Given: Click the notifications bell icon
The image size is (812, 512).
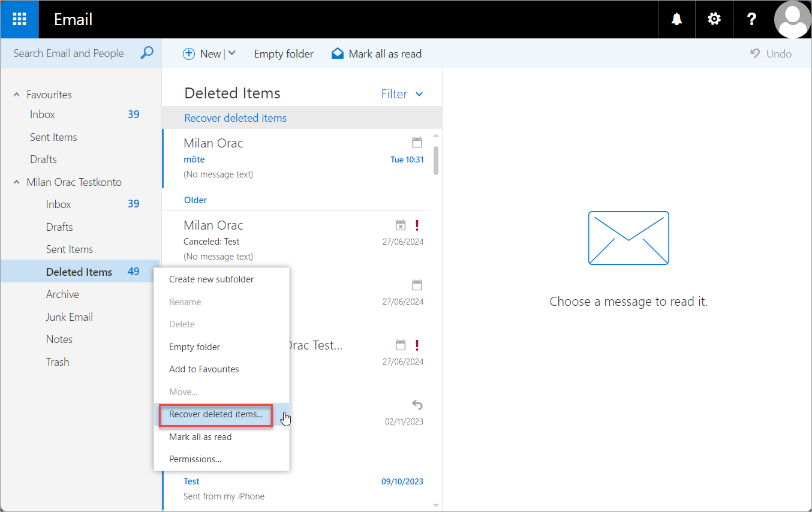Looking at the screenshot, I should point(676,19).
